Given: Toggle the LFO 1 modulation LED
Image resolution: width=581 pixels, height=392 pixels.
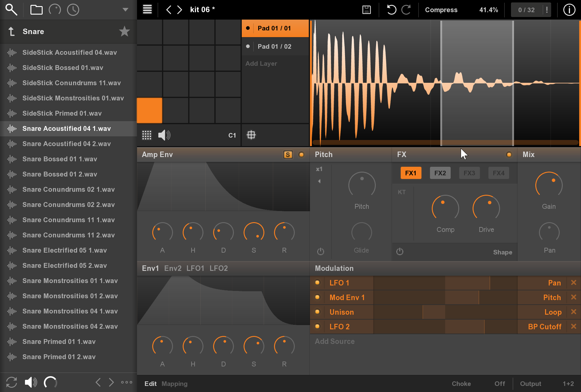Looking at the screenshot, I should pos(317,282).
